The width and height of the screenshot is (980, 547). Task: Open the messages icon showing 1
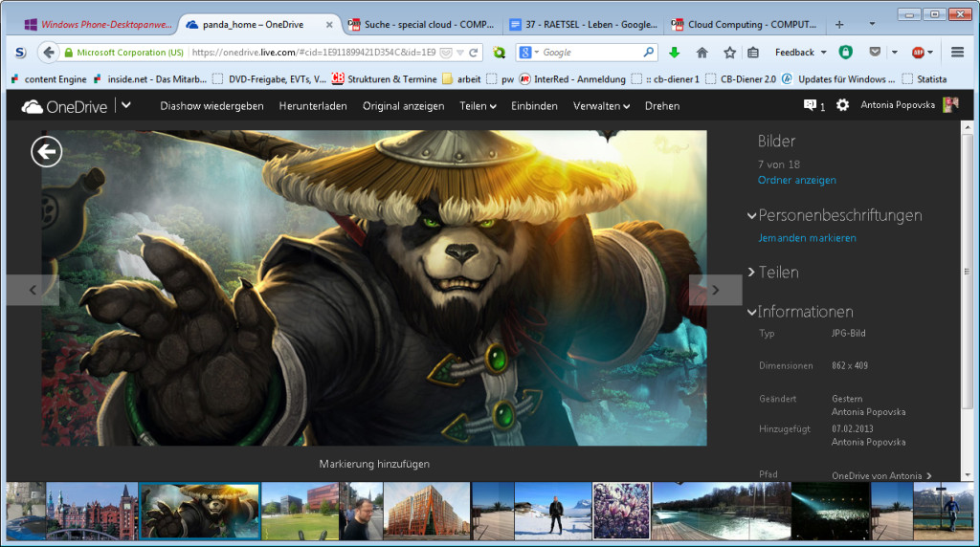(813, 105)
